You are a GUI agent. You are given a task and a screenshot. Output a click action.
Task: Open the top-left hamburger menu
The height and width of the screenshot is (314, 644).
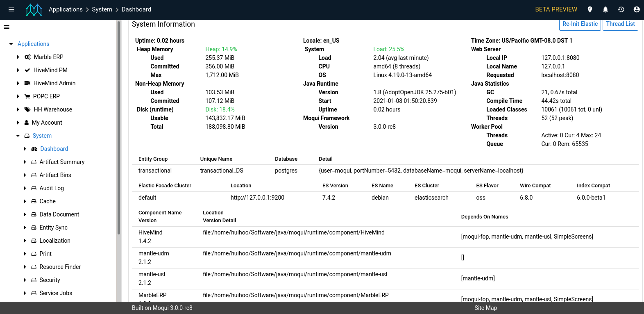click(x=11, y=9)
